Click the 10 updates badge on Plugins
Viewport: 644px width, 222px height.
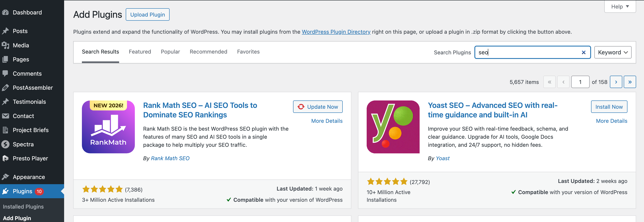39,191
